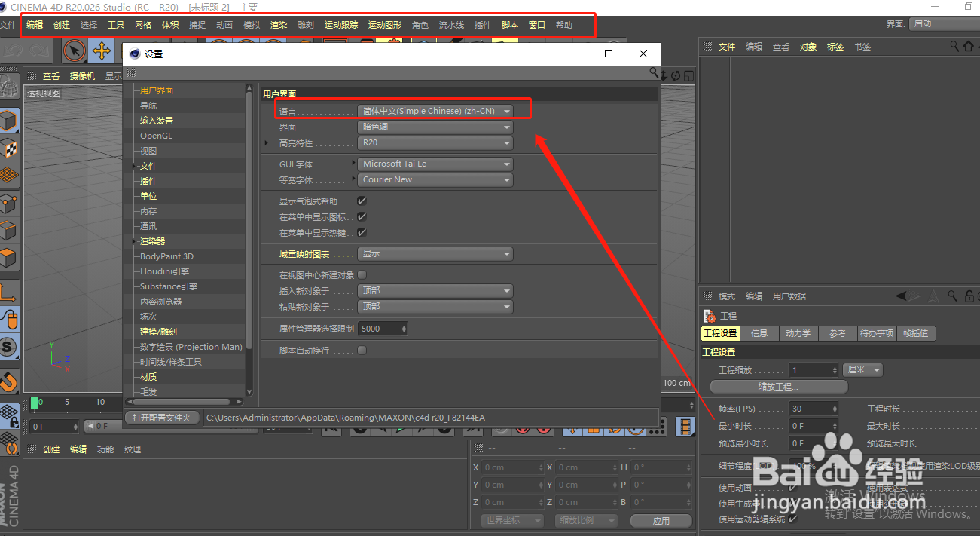Switch to Polygons mode cube icon

[x=8, y=257]
